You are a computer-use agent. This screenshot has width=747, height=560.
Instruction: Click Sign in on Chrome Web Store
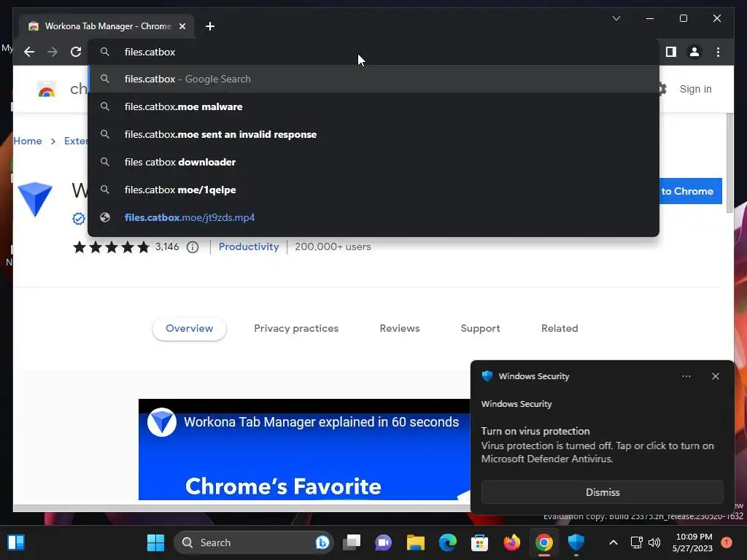click(x=695, y=89)
